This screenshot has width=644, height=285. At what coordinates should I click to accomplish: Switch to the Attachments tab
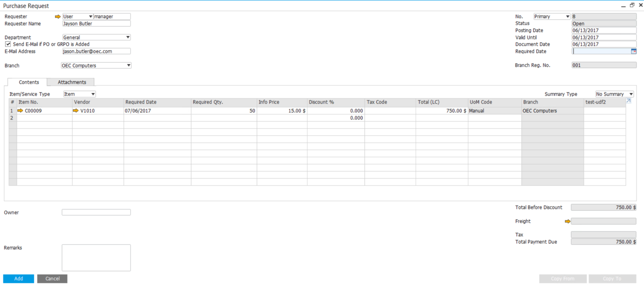click(x=72, y=82)
